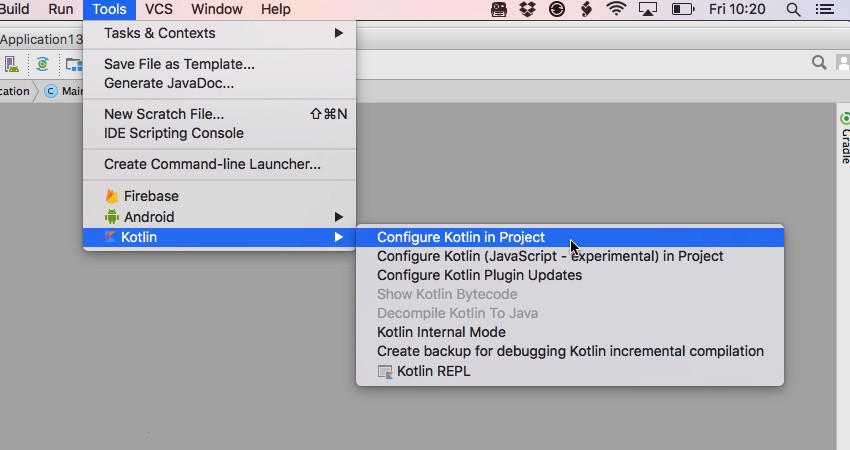
Task: Launch Kotlin REPL
Action: coord(570,371)
